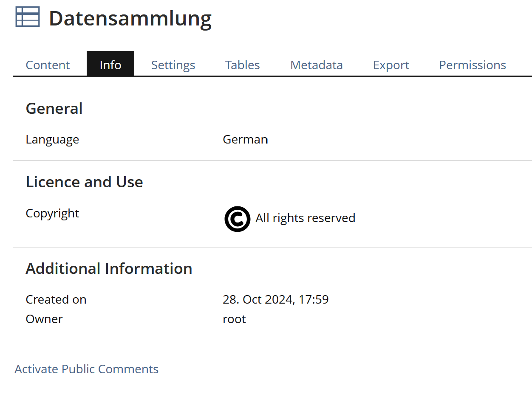Click the owner name root
The image size is (532, 400).
point(234,319)
